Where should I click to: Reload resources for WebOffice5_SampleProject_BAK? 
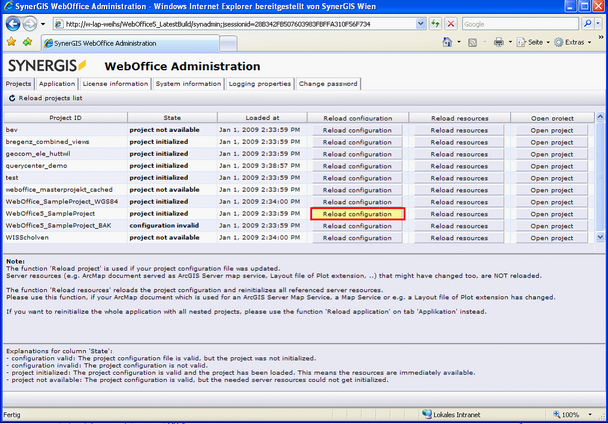[459, 226]
